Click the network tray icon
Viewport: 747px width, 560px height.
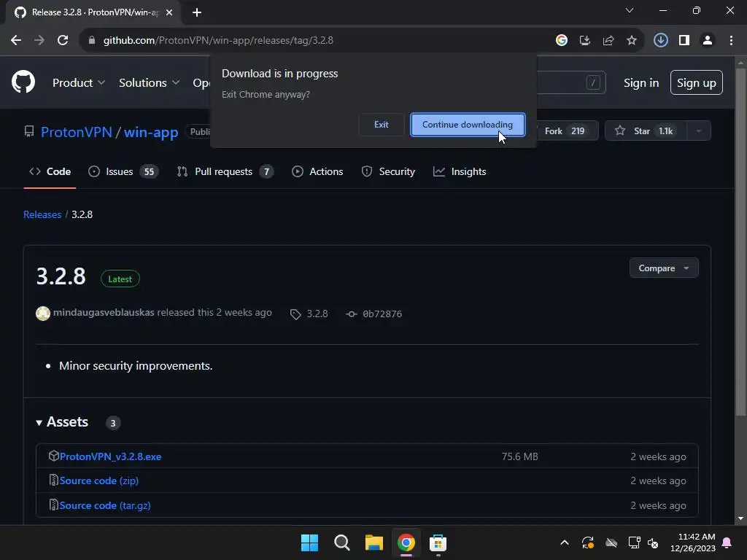coord(634,542)
